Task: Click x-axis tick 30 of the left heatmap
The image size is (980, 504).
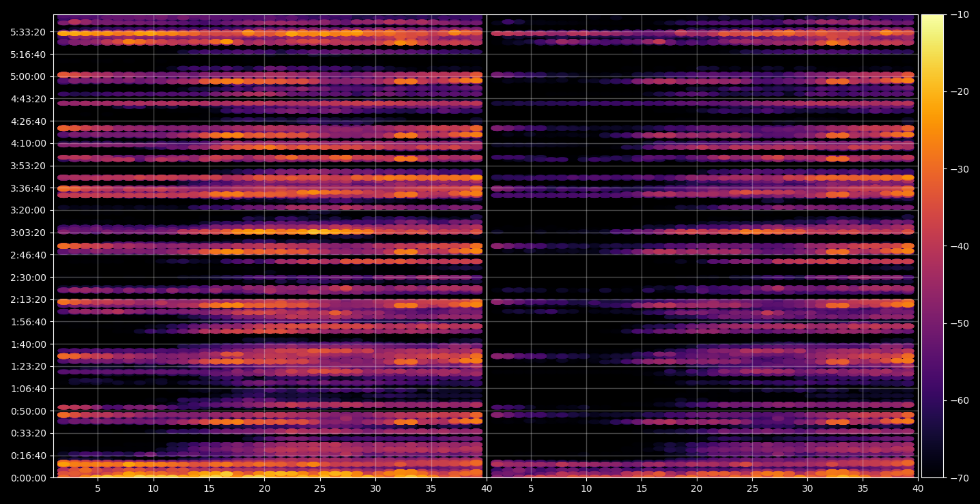Action: click(375, 488)
